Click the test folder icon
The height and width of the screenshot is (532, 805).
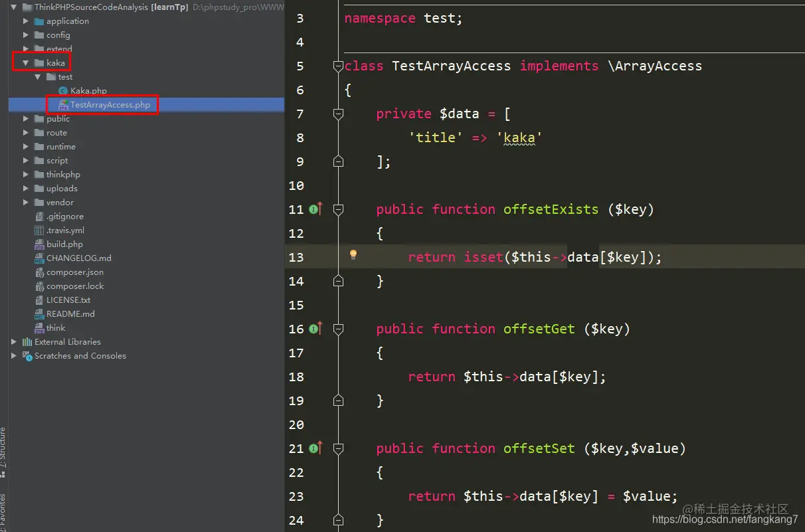(50, 77)
